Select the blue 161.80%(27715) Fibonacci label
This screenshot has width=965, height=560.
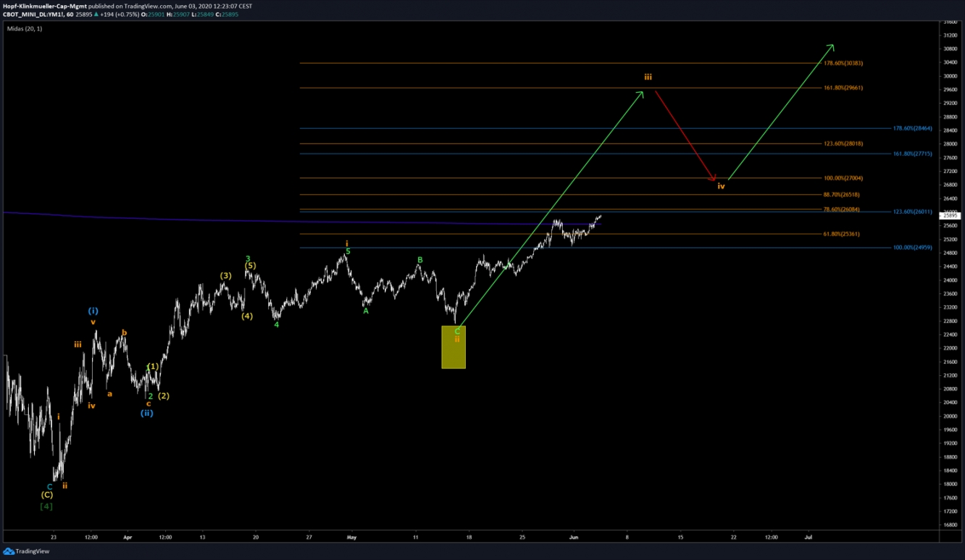point(912,154)
